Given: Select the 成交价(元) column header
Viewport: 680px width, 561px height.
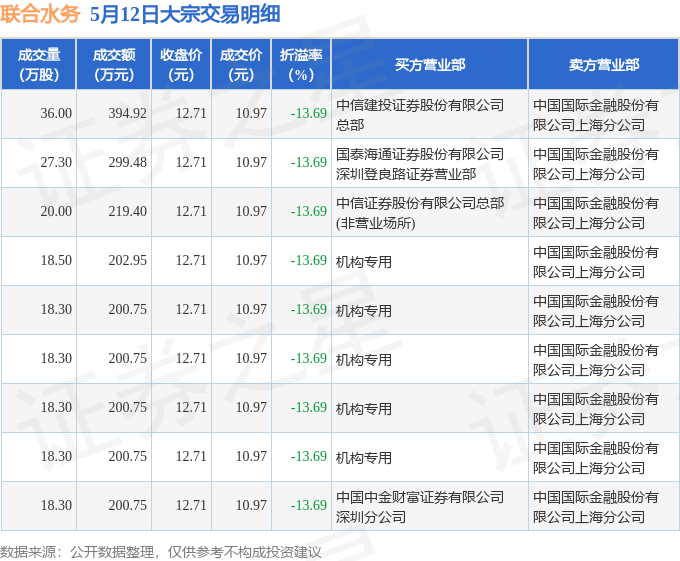Looking at the screenshot, I should pos(241,65).
